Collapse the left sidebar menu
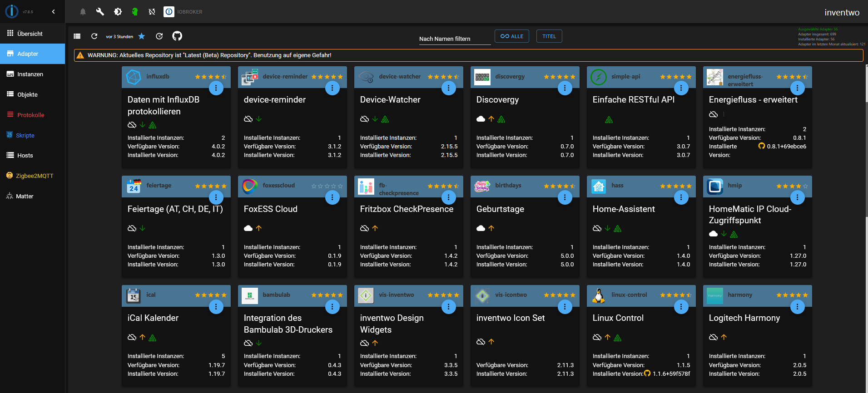This screenshot has width=868, height=393. point(53,12)
